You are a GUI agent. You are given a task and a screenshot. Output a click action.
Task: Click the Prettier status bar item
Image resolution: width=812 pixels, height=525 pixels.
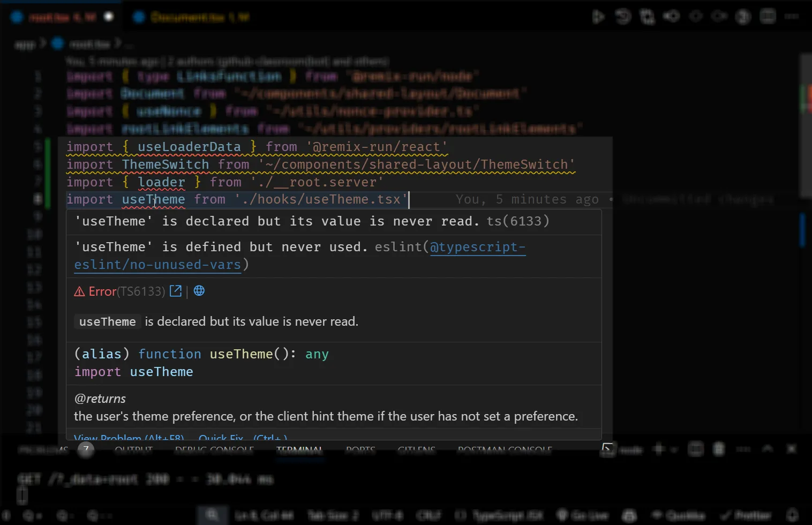(x=746, y=515)
